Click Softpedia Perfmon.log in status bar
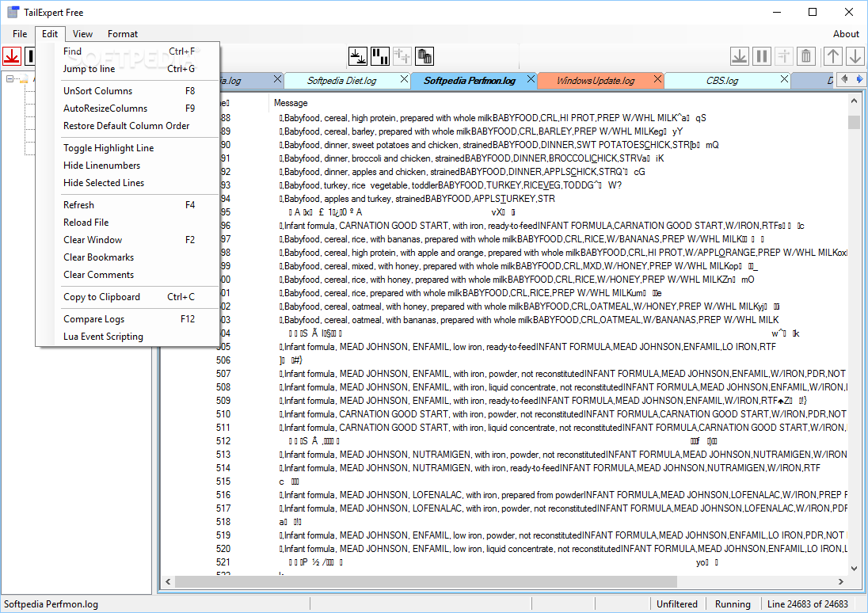 [x=51, y=604]
